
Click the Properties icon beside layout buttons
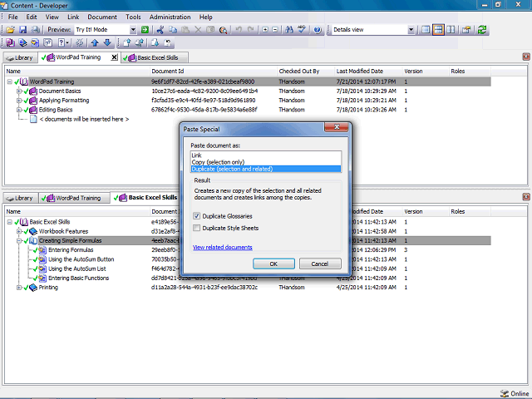point(466,30)
